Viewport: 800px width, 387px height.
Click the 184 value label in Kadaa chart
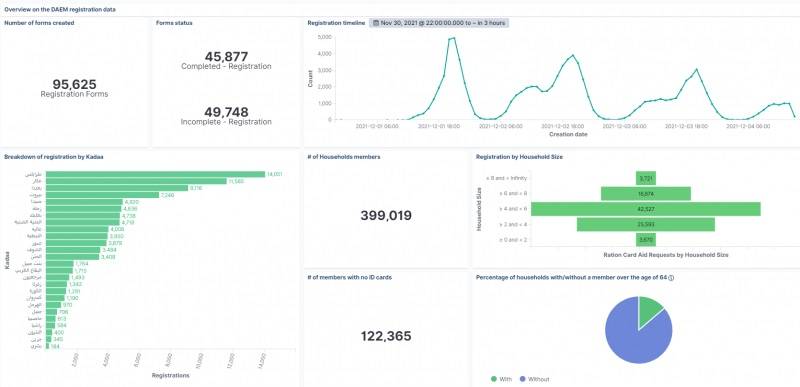point(56,346)
